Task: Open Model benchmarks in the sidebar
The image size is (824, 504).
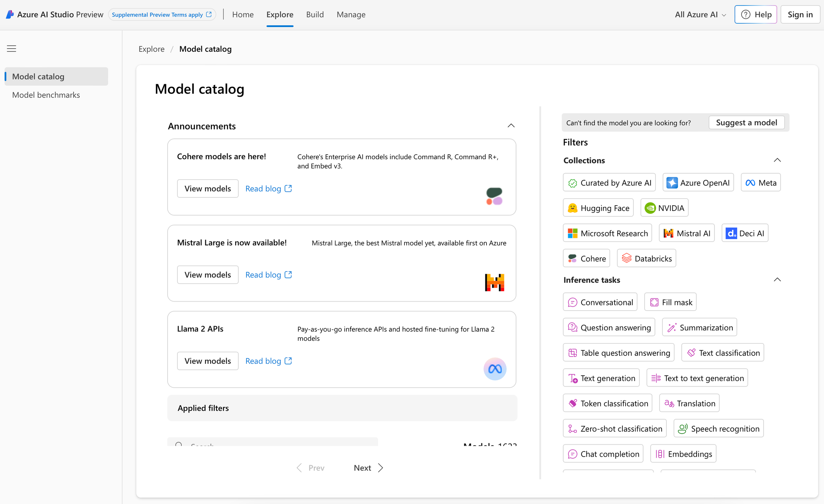Action: click(x=46, y=95)
